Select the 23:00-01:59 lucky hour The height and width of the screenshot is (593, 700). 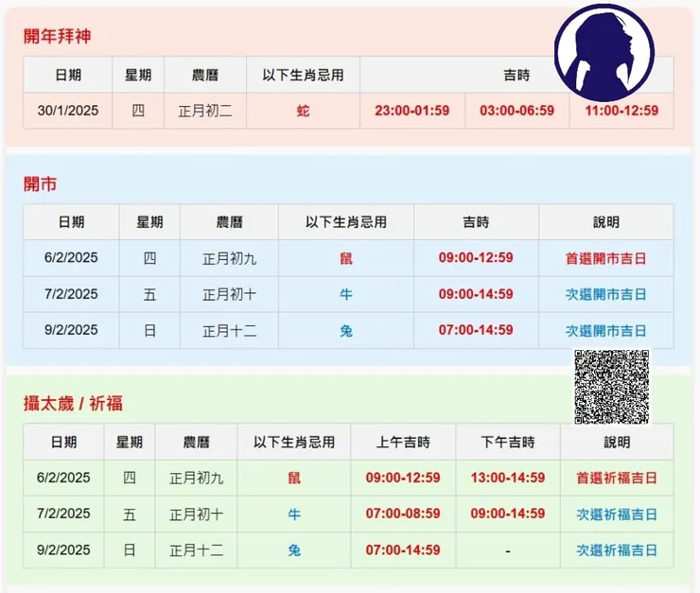coord(412,111)
